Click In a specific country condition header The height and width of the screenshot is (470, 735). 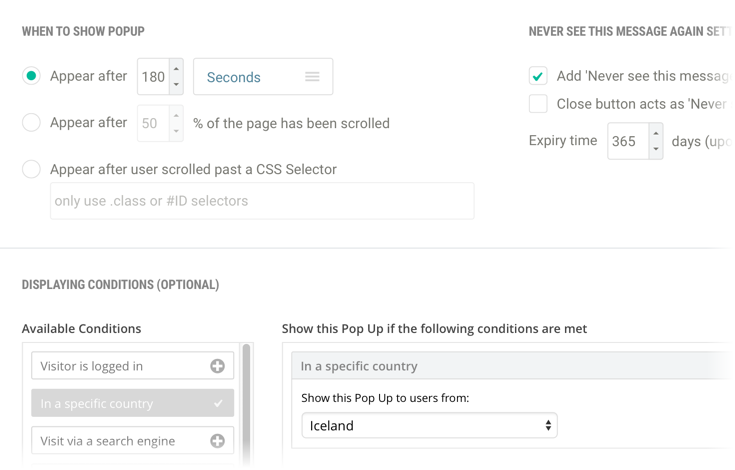click(x=511, y=366)
